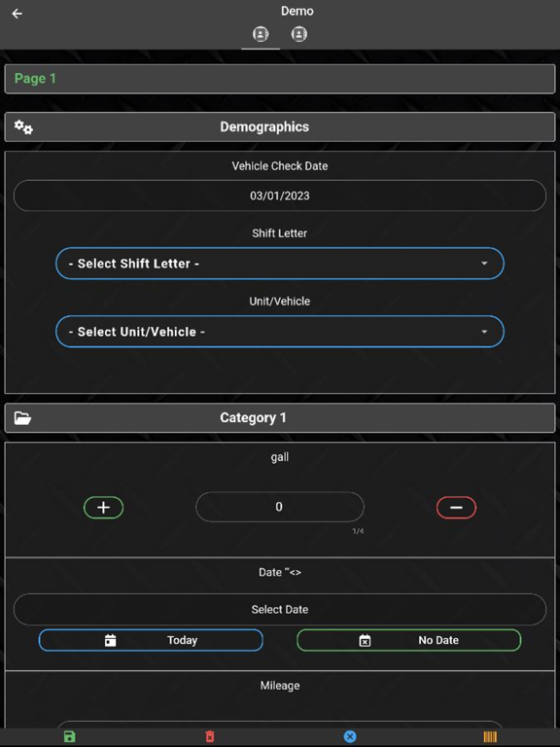Click the Unit/Vehicle label

tap(280, 302)
